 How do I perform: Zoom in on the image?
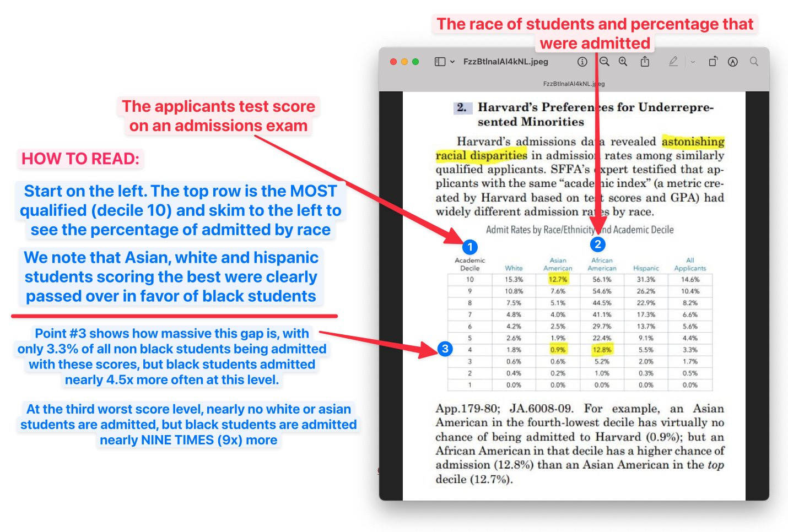click(623, 62)
